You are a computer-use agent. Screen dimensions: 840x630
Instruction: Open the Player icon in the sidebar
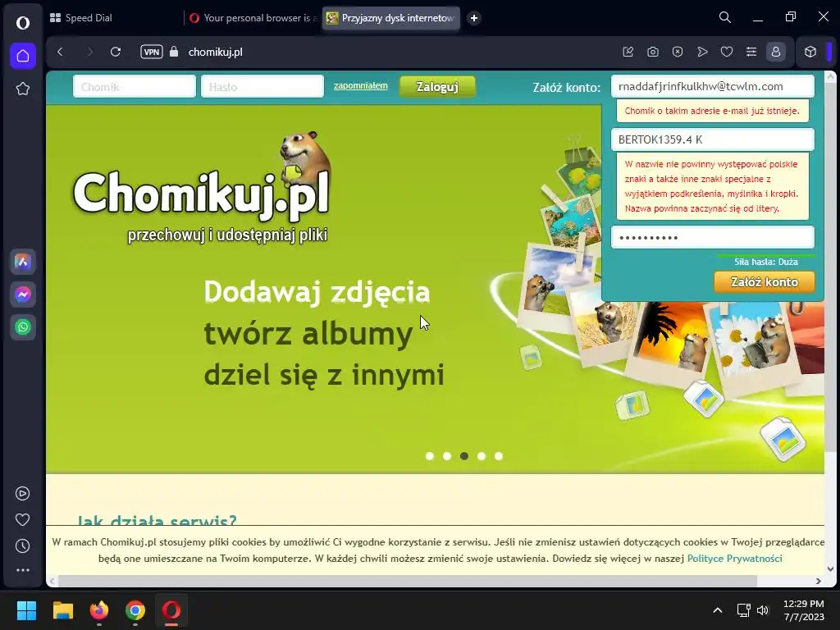pyautogui.click(x=22, y=493)
